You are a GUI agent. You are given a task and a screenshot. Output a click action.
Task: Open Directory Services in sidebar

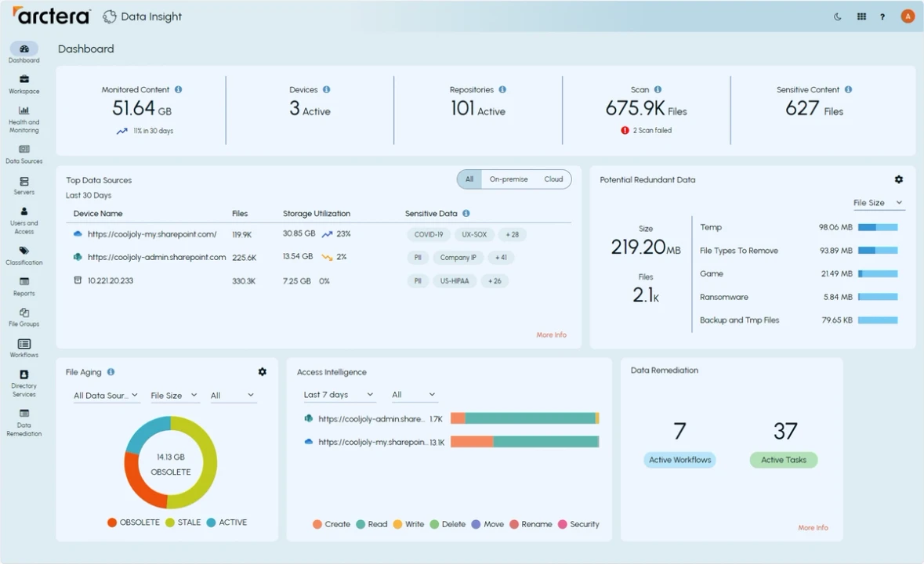pyautogui.click(x=24, y=379)
